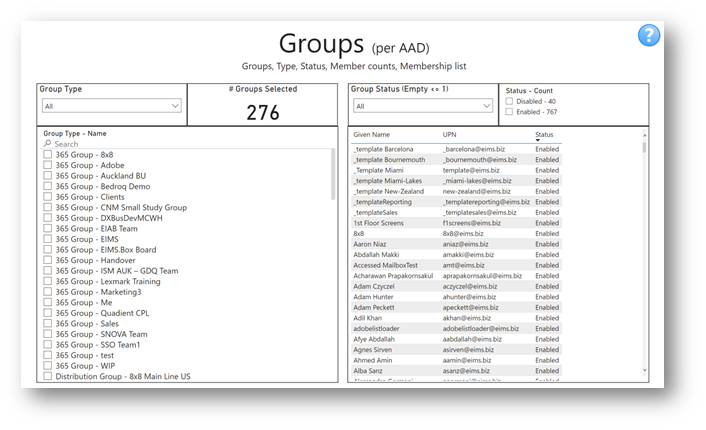The height and width of the screenshot is (430, 706).
Task: Select Acharawan Prapakornsakul name cell
Action: (393, 276)
